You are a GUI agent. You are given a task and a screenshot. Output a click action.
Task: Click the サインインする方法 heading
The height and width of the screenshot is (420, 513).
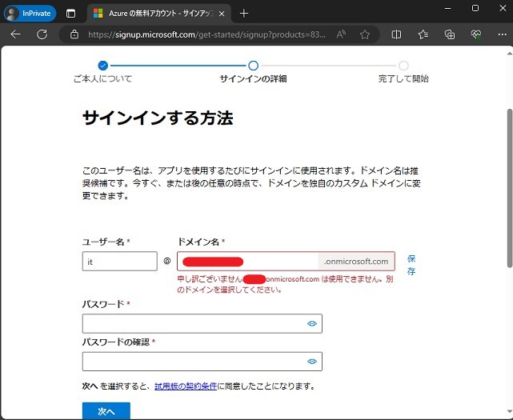coord(158,118)
